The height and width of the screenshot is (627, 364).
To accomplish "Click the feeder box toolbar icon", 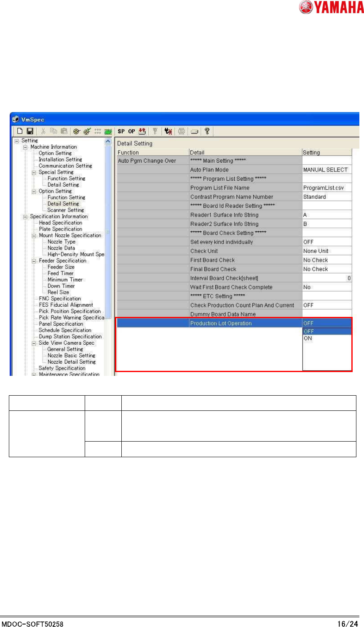I will tap(194, 131).
